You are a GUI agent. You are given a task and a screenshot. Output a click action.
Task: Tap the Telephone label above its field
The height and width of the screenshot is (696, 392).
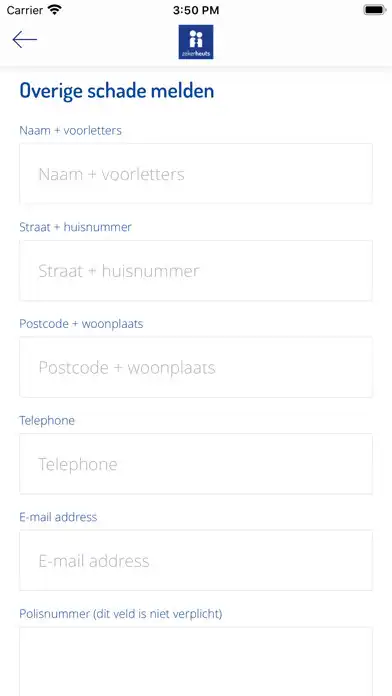(47, 421)
